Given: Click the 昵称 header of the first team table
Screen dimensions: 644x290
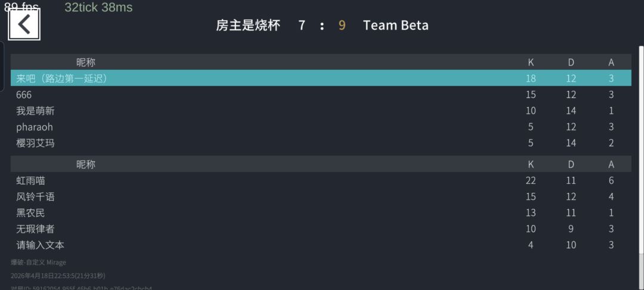Looking at the screenshot, I should tap(85, 62).
